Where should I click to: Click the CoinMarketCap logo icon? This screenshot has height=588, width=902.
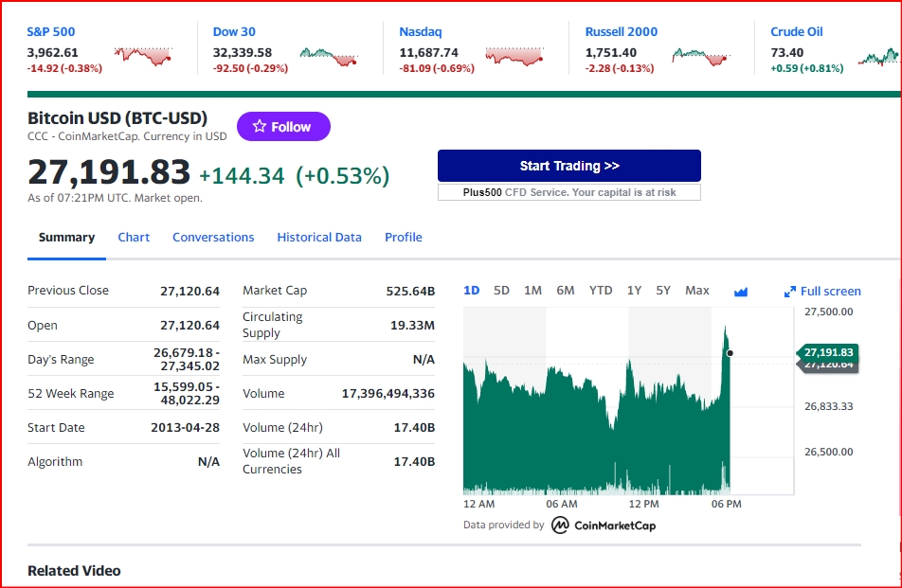point(560,525)
